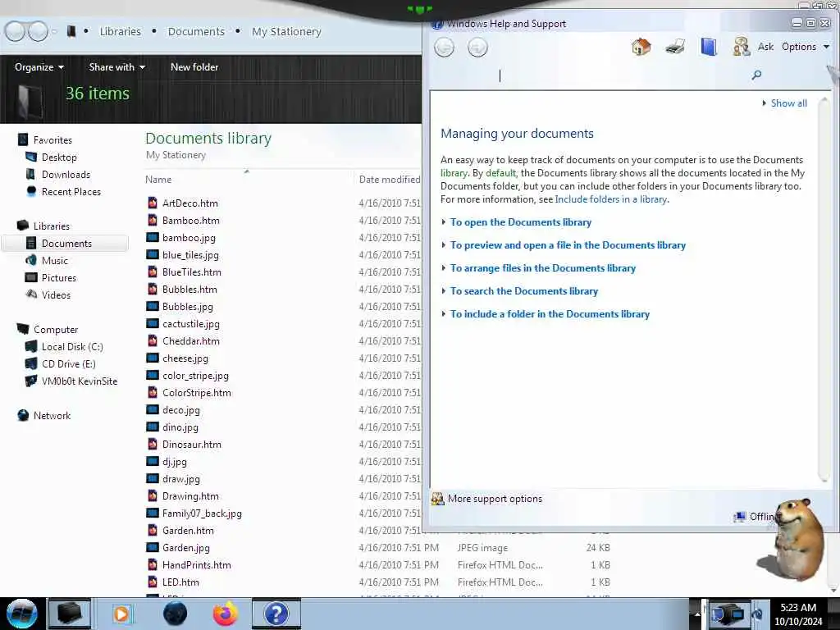Click the dark globe taskbar icon
The height and width of the screenshot is (630, 840).
tap(175, 614)
